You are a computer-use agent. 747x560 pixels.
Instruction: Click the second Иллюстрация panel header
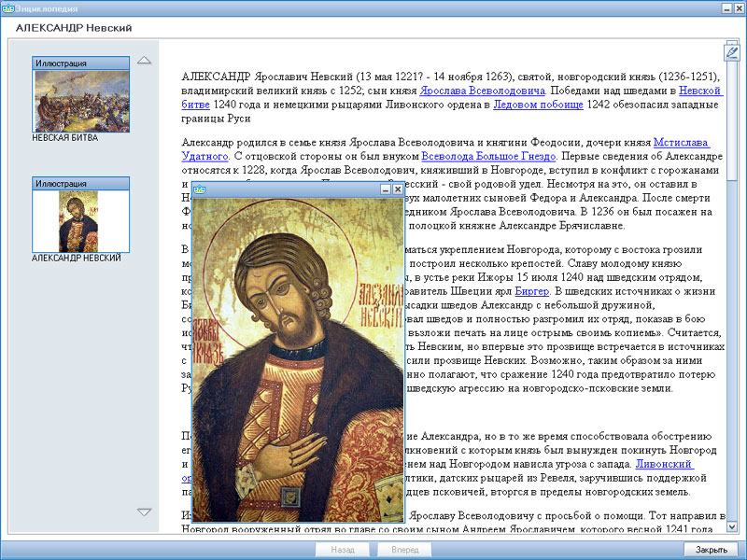[x=81, y=184]
